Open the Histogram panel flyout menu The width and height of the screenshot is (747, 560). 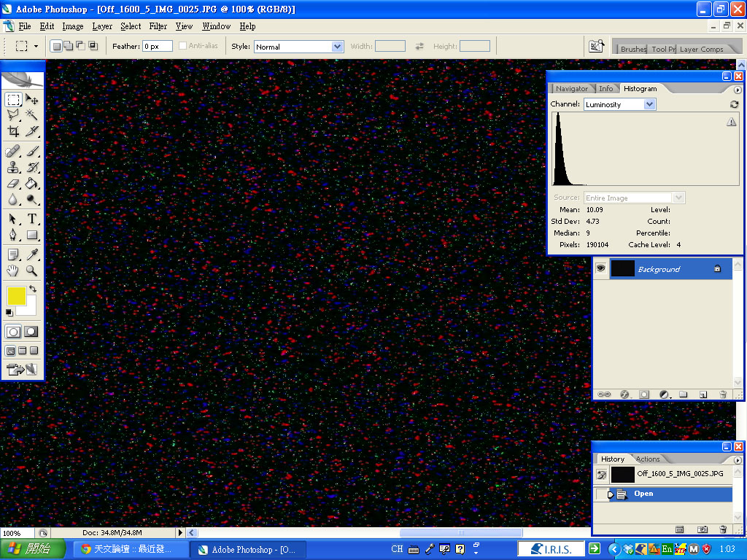738,89
